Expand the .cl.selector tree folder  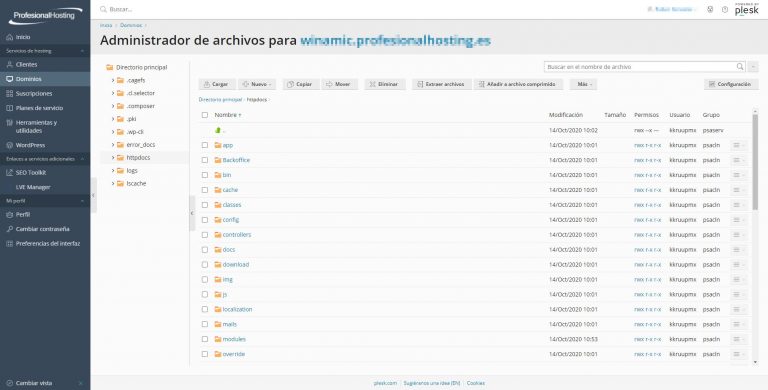113,93
